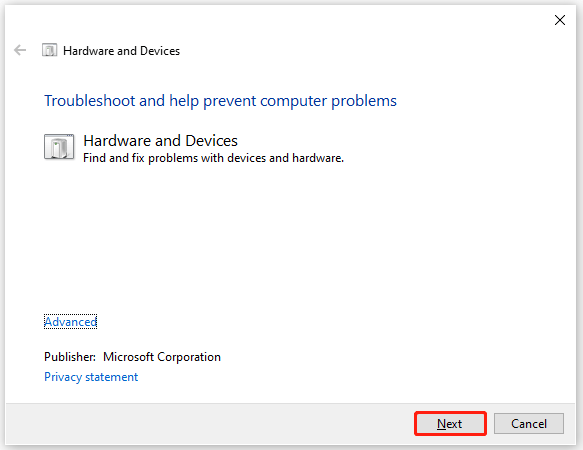Show advanced settings via the Advanced link
This screenshot has height=450, width=583.
click(71, 322)
